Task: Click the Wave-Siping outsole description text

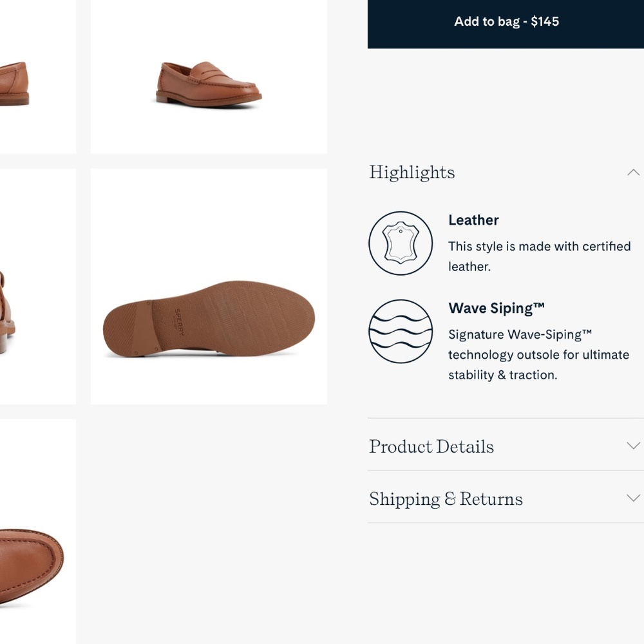Action: (x=538, y=354)
